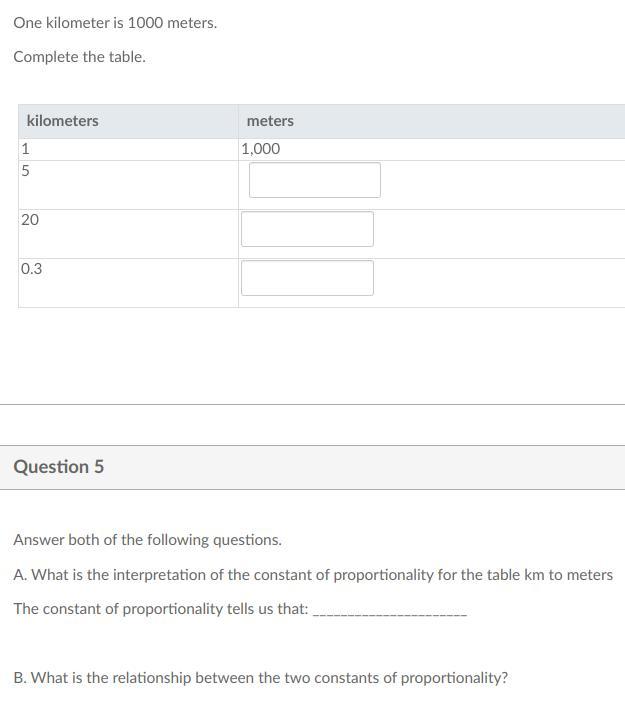Click the "Question 5" heading

point(59,467)
